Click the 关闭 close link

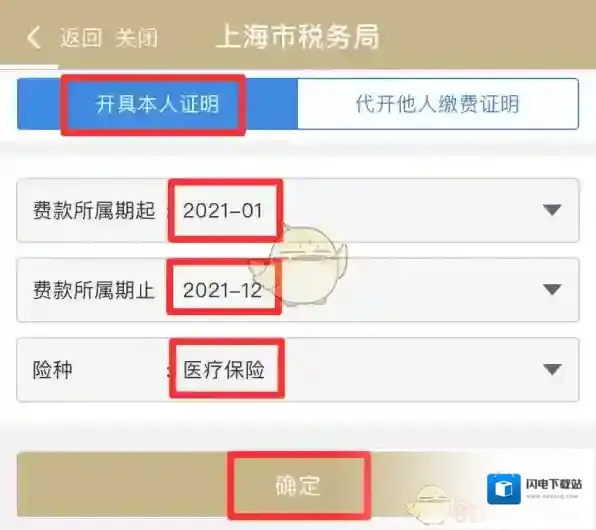(x=137, y=38)
